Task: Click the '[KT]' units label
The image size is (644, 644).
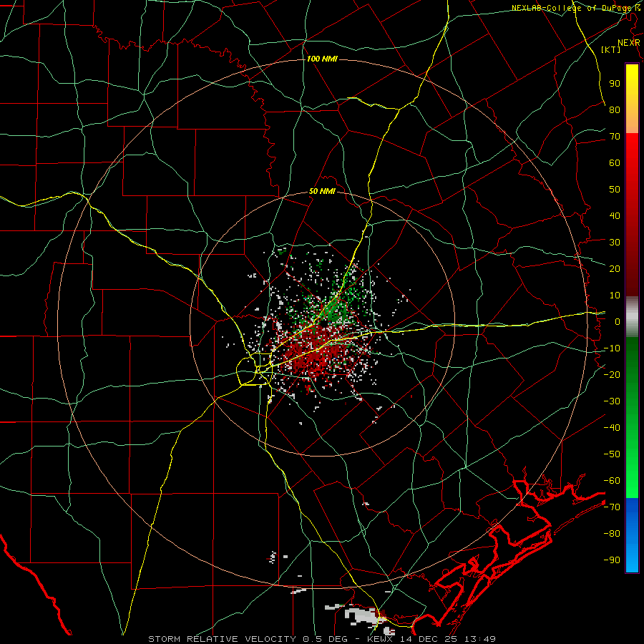Action: pyautogui.click(x=611, y=49)
